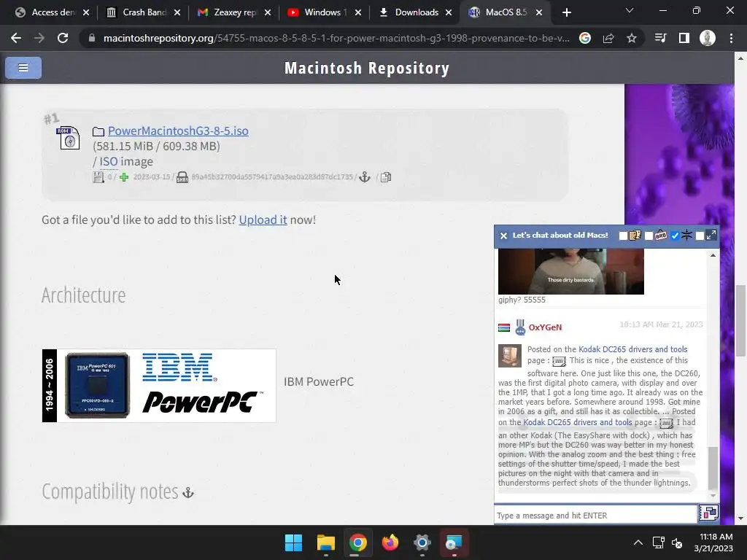This screenshot has height=560, width=747.
Task: Click the flag icon next to OxYGeN
Action: tap(504, 327)
